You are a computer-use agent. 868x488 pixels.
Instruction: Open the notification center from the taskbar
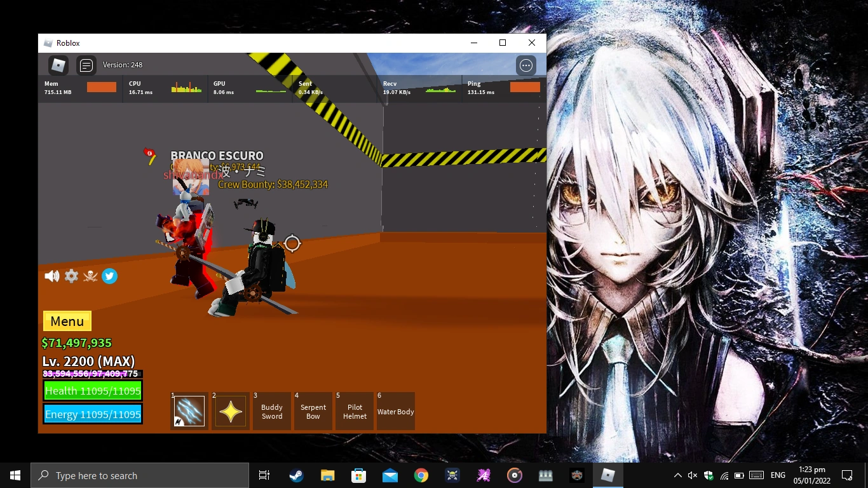847,475
